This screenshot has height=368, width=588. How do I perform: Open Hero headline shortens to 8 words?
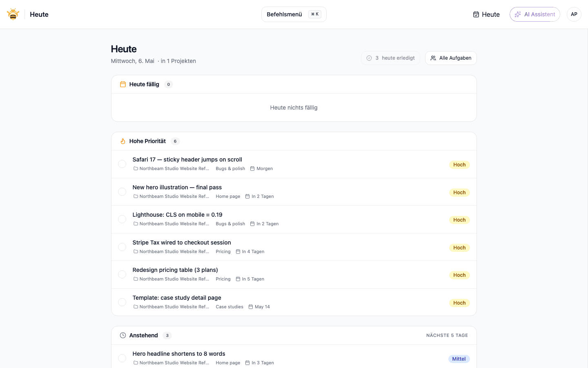pos(179,354)
